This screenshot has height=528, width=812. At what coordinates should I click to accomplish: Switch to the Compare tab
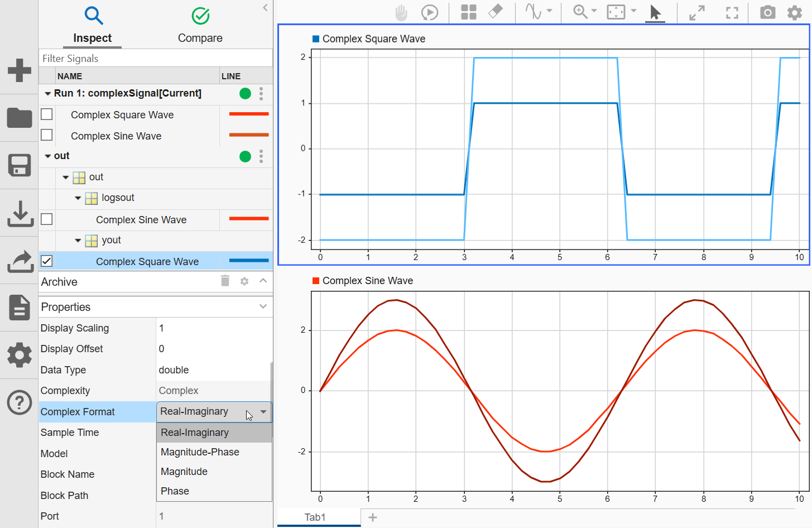[x=200, y=25]
